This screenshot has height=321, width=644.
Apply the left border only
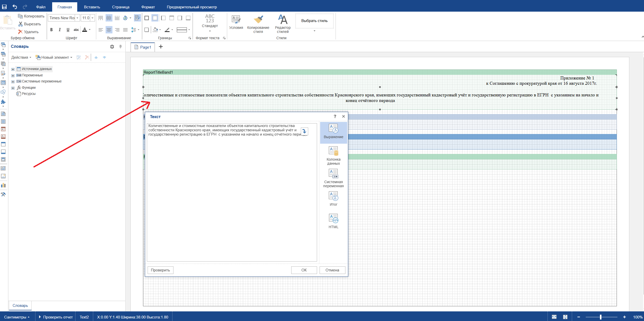[163, 18]
